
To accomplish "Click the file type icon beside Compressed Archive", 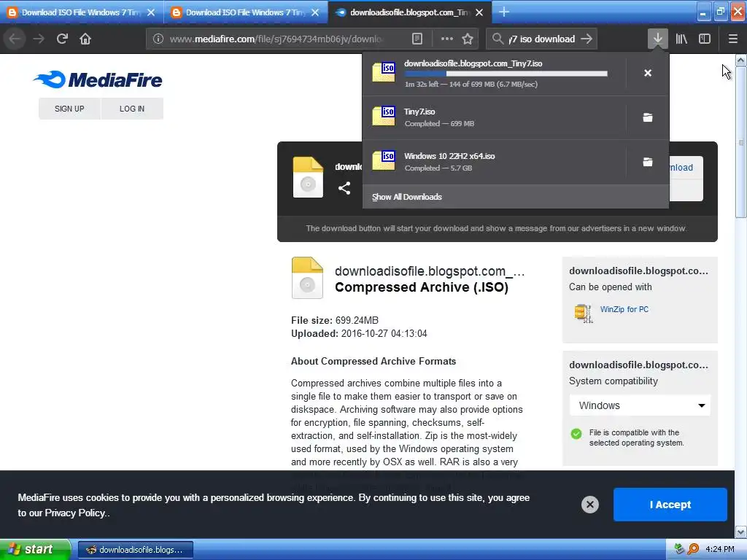I will click(307, 278).
